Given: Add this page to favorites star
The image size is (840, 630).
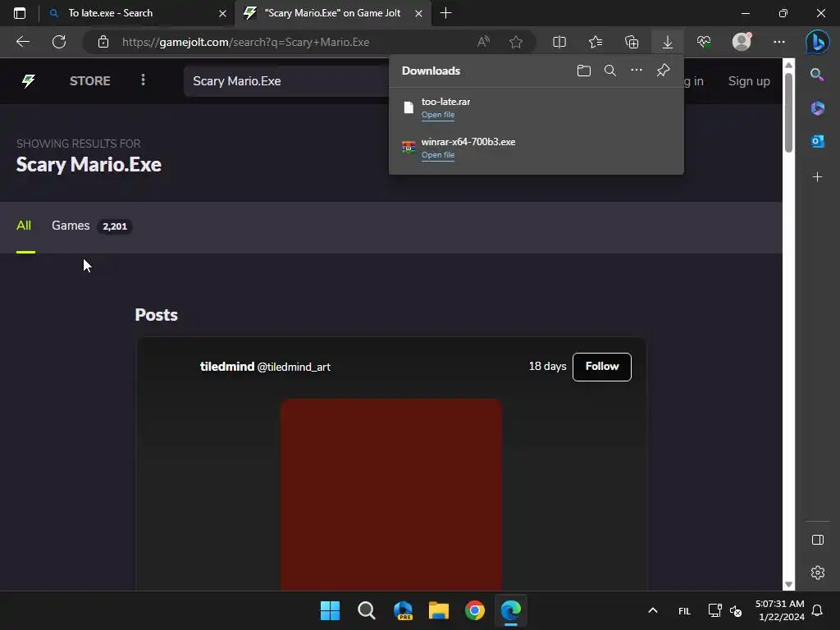Looking at the screenshot, I should tap(516, 42).
